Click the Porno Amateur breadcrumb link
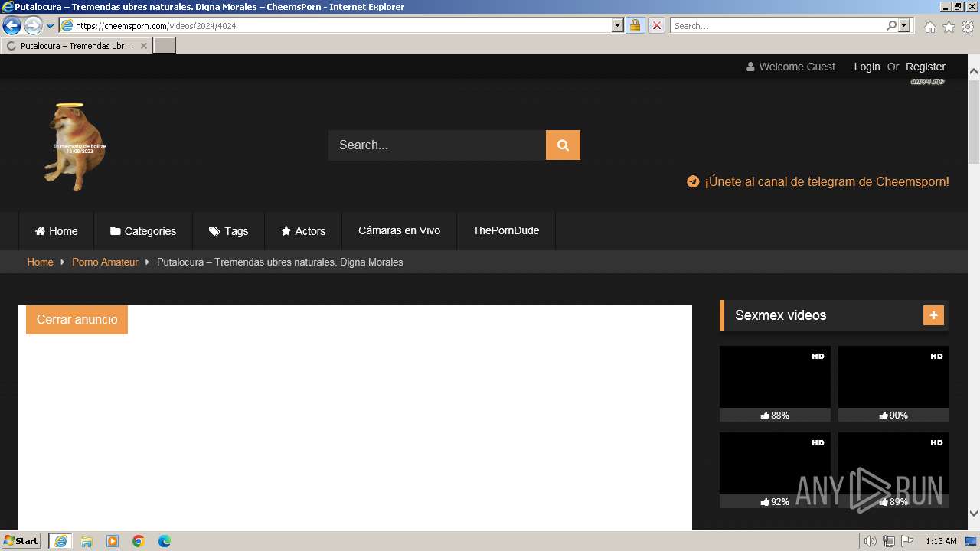Screen dimensions: 980x551 (105, 262)
